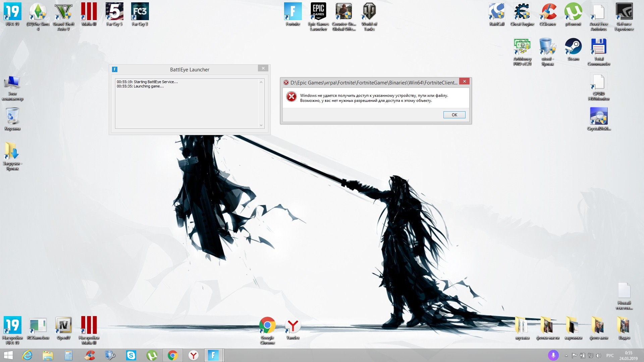Image resolution: width=644 pixels, height=362 pixels.
Task: Select The Sims 4 desktop shortcut
Action: coord(38,17)
